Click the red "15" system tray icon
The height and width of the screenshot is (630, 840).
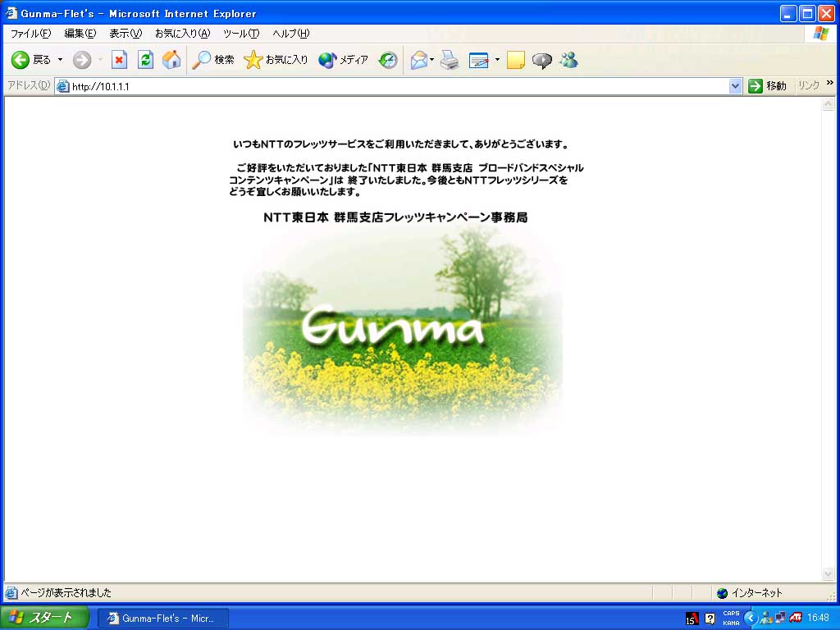click(692, 619)
